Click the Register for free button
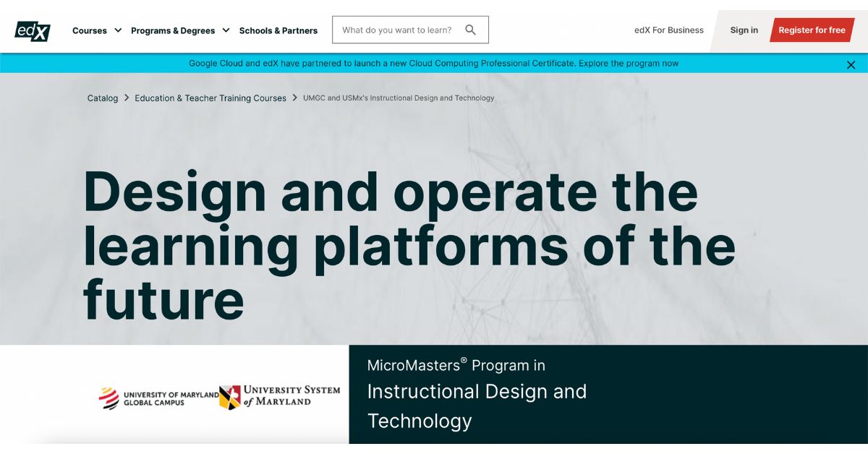The height and width of the screenshot is (454, 868). tap(812, 30)
